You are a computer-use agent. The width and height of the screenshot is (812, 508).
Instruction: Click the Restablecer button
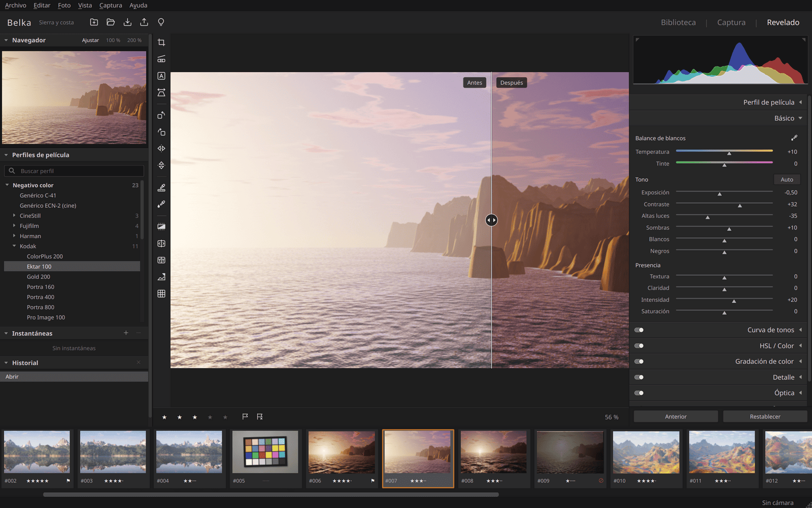[765, 417]
